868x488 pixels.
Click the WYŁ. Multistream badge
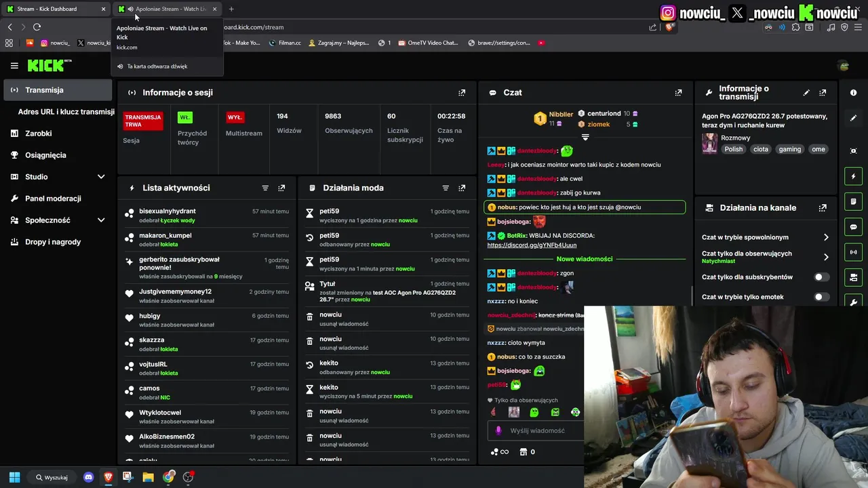click(235, 117)
